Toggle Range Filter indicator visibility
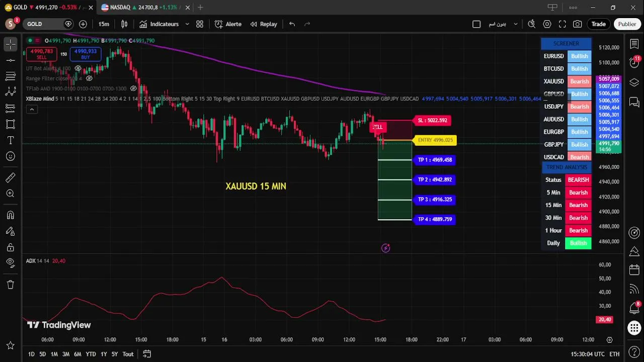The image size is (644, 362). click(x=89, y=78)
